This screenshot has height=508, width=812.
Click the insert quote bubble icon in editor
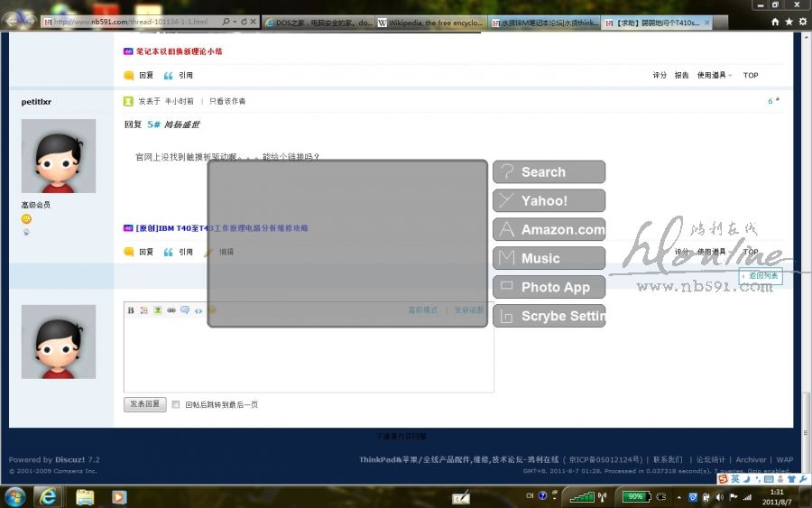pyautogui.click(x=184, y=310)
